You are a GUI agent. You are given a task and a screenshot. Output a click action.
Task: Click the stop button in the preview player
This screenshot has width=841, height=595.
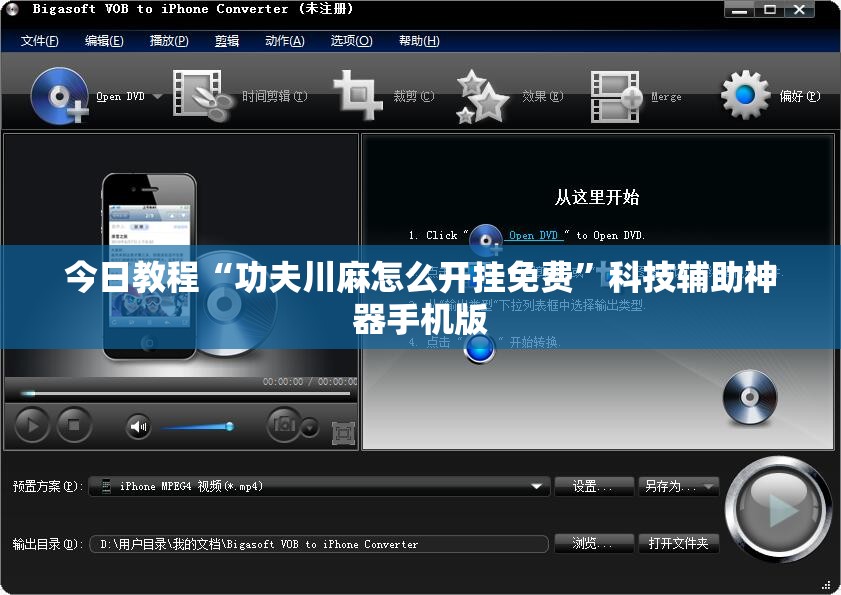click(74, 425)
